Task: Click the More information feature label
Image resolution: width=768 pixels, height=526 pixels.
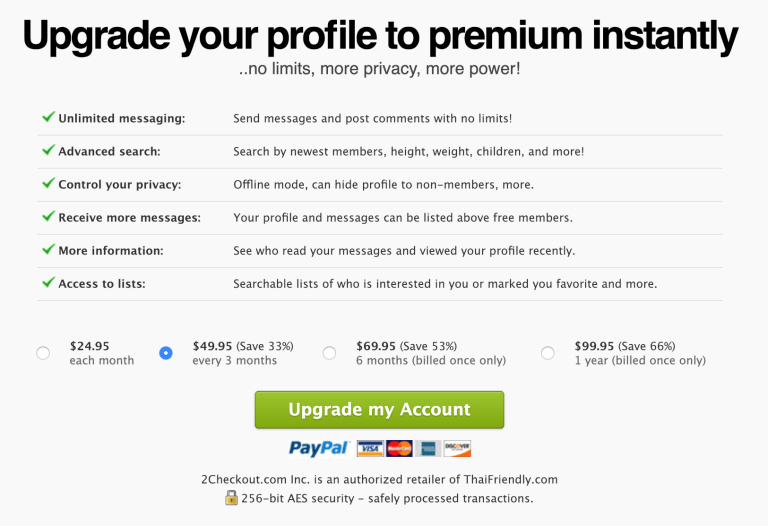Action: click(x=111, y=251)
